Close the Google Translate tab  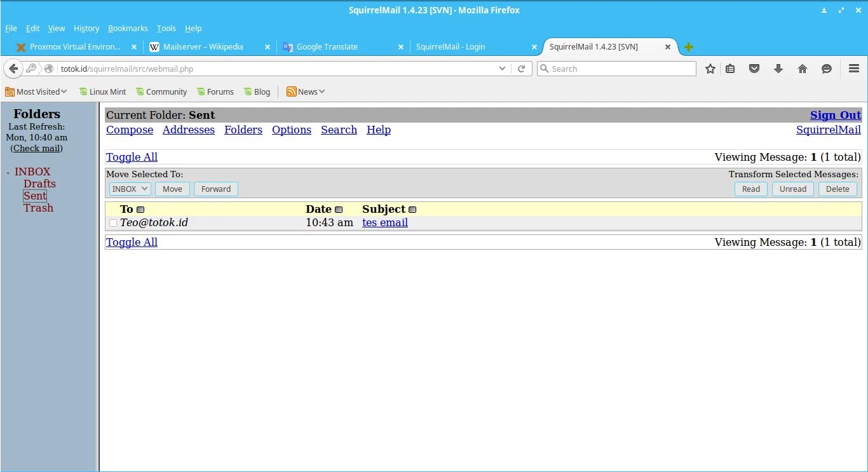(401, 47)
